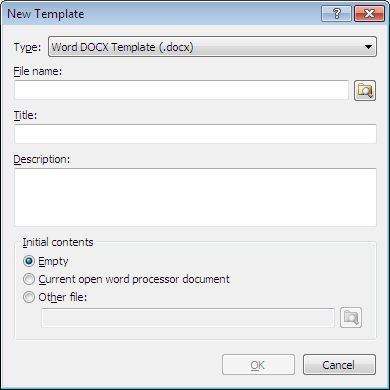
Task: Cancel the New Template dialog
Action: pyautogui.click(x=339, y=365)
